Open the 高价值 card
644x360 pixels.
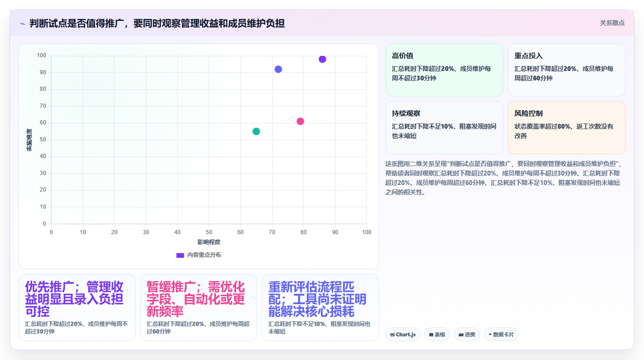444,70
